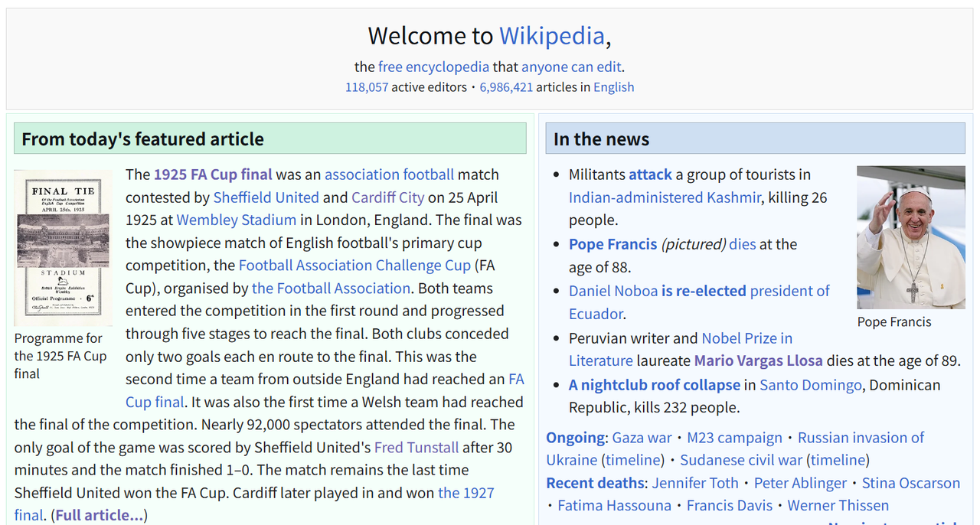980x525 pixels.
Task: Click the Werner Thissen link
Action: [x=838, y=505]
